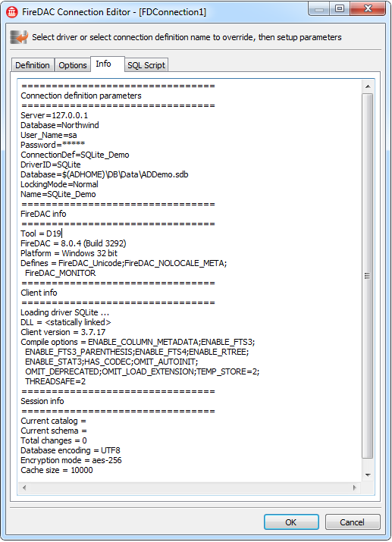Place cursor on the Tool = D19 line
The height and width of the screenshot is (542, 392).
coord(41,233)
